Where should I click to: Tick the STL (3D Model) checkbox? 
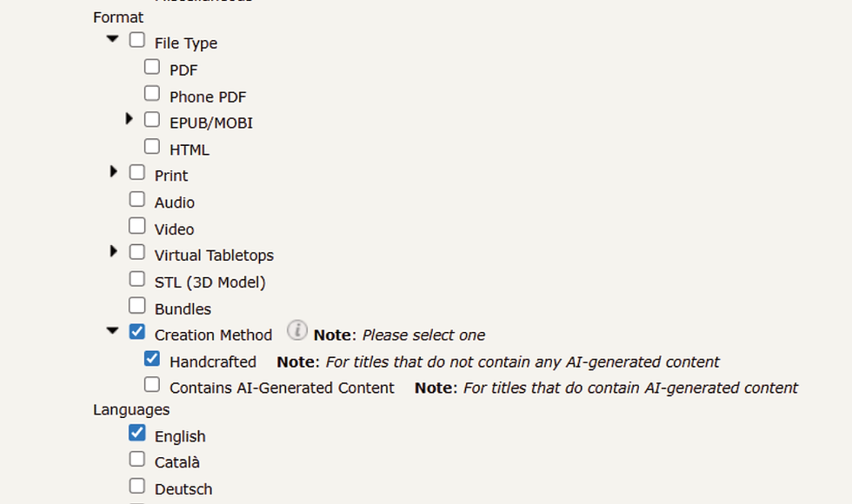[x=137, y=279]
